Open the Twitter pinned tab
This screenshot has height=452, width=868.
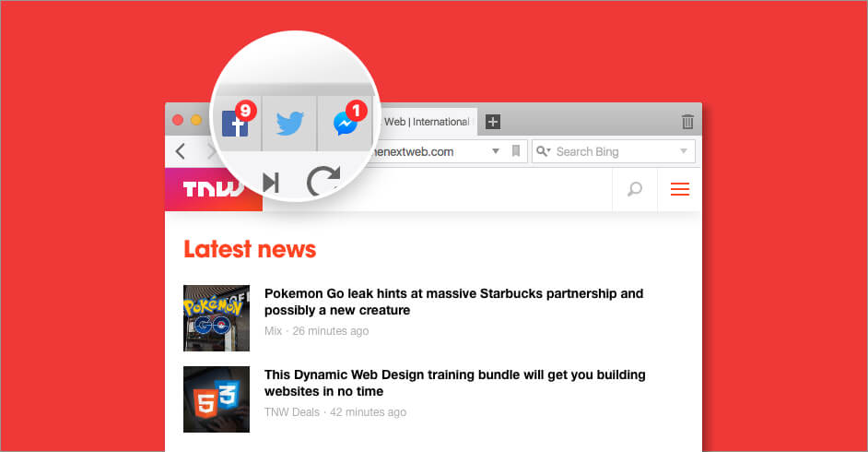coord(289,123)
